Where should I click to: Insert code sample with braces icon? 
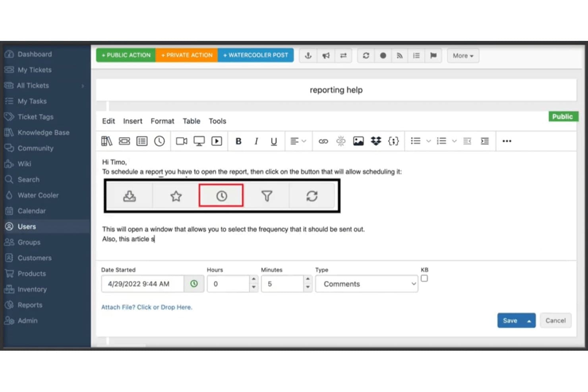click(x=393, y=141)
